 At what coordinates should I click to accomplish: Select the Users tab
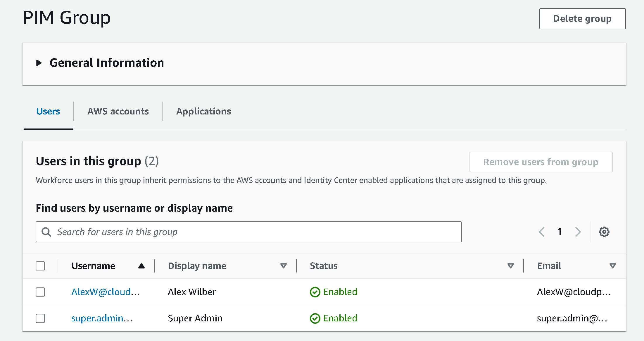pyautogui.click(x=48, y=111)
